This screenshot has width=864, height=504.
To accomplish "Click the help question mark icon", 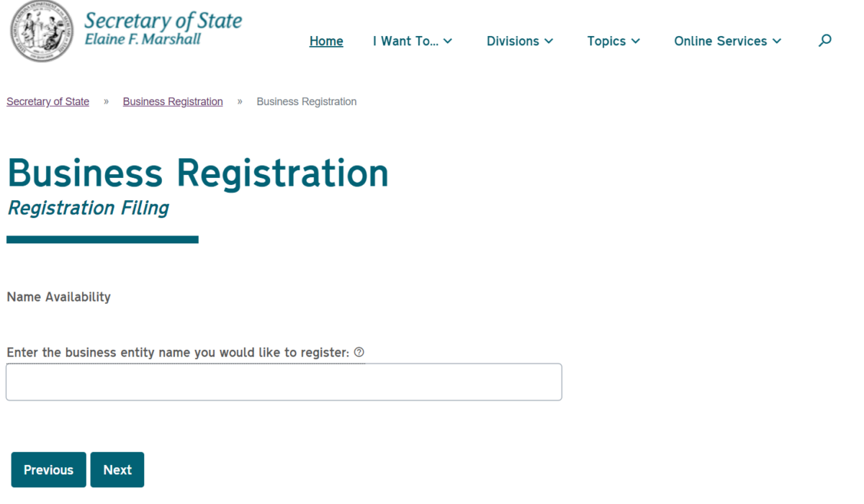I will (358, 352).
